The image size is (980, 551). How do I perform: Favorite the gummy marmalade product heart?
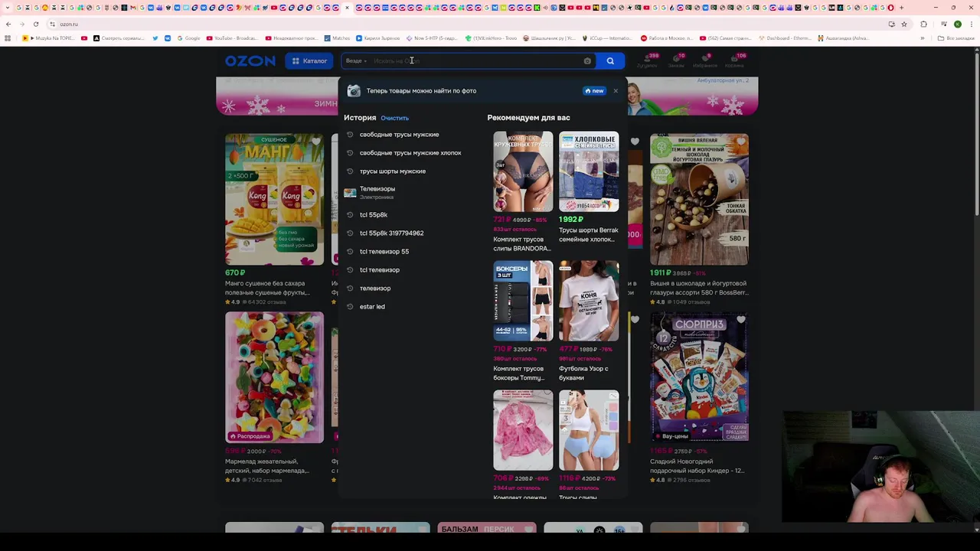pyautogui.click(x=315, y=320)
